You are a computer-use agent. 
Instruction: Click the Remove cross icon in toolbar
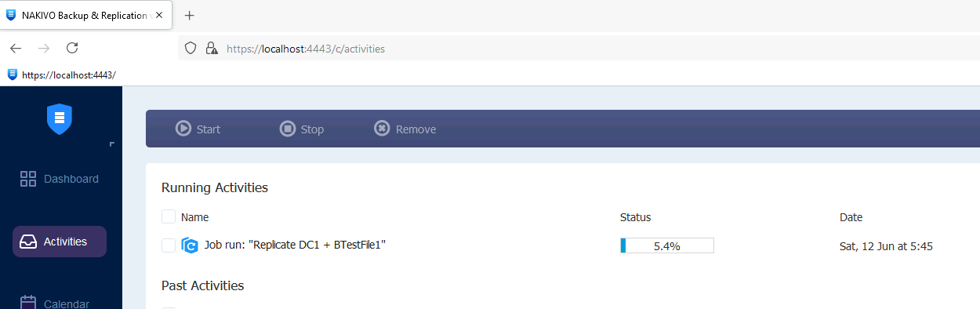pyautogui.click(x=382, y=129)
